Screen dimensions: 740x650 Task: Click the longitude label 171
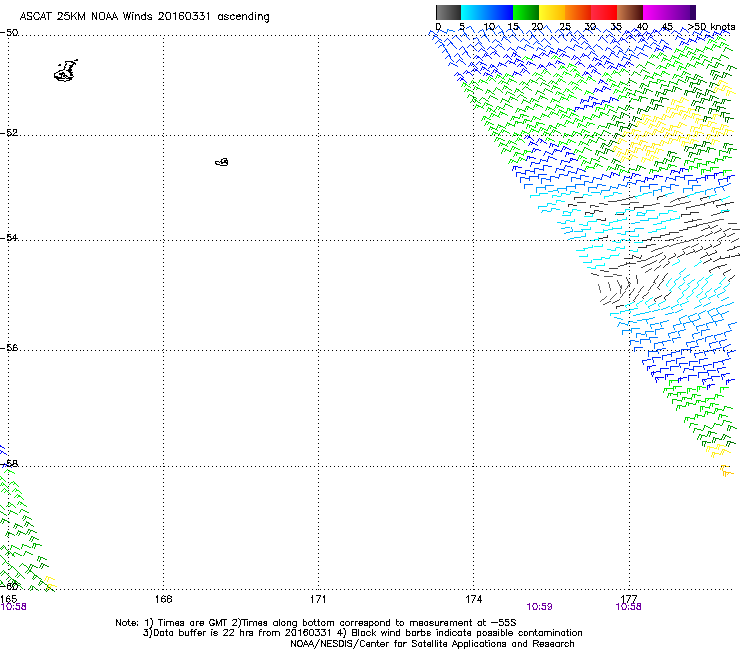[x=318, y=599]
